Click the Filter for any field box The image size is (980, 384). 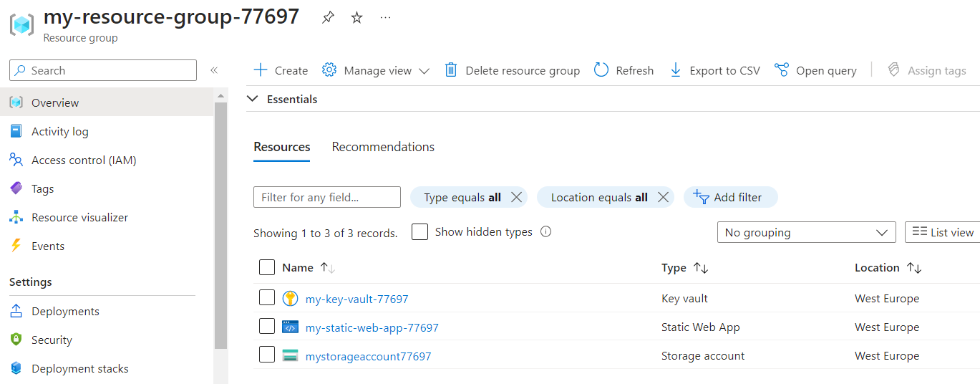[x=327, y=197]
